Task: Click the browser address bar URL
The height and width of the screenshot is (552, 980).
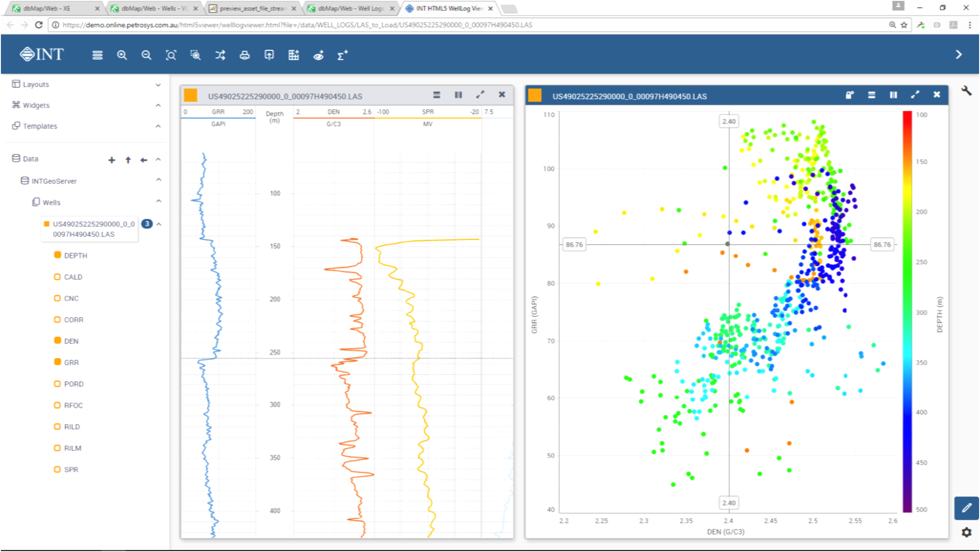Action: (297, 25)
